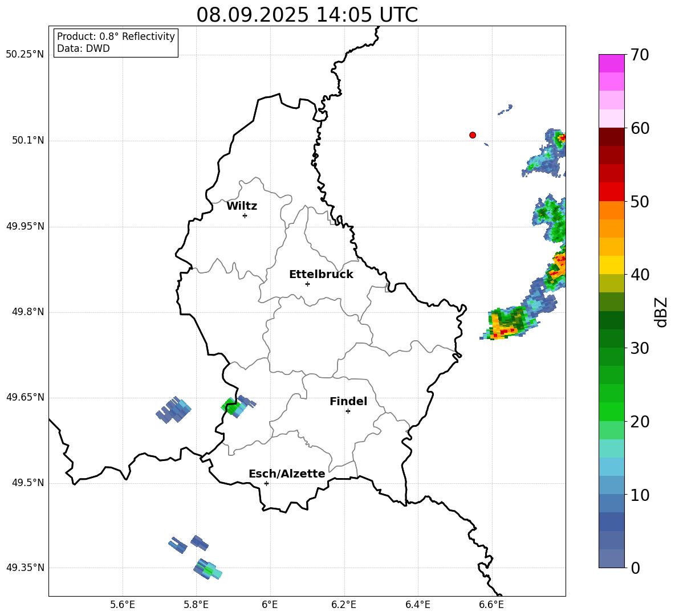Click the Wiltz station cross marker

click(x=245, y=215)
